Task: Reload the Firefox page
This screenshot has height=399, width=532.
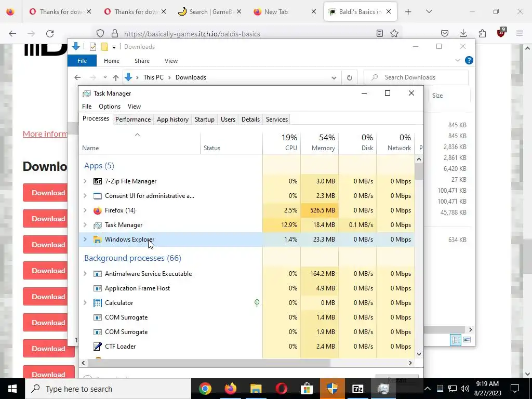Action: [50, 33]
